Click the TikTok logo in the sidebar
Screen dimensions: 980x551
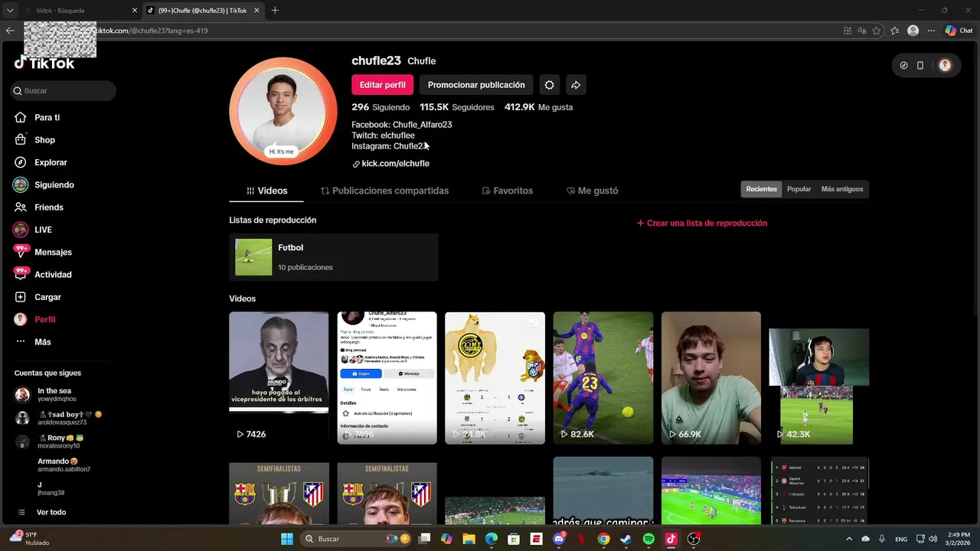tap(44, 64)
